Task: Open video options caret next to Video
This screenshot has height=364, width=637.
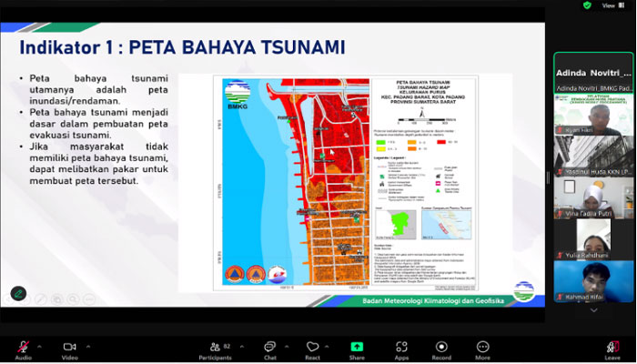Action: tap(87, 346)
